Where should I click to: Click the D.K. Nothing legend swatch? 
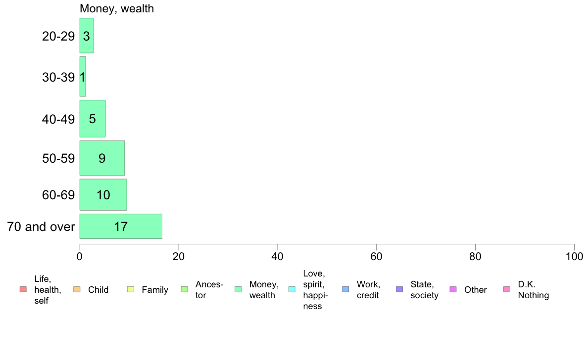coord(507,289)
